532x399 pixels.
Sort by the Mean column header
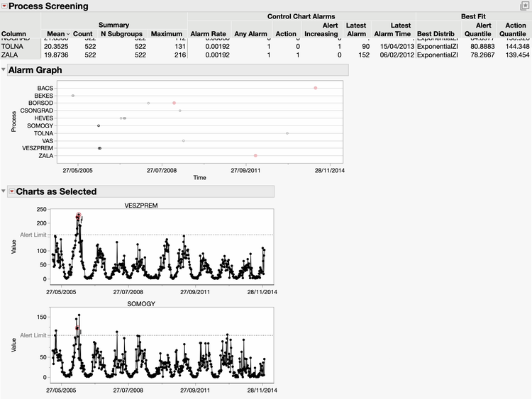56,34
